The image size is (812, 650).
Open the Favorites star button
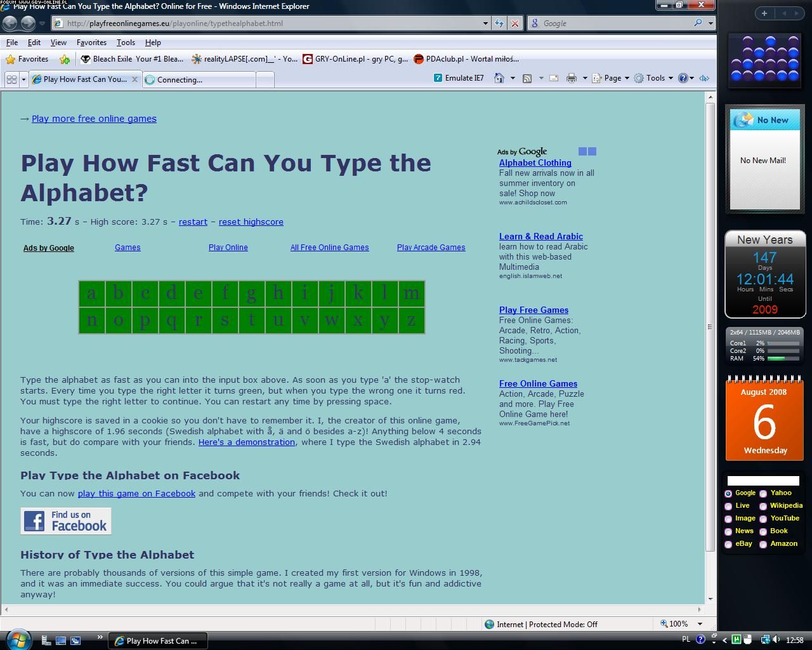point(27,59)
